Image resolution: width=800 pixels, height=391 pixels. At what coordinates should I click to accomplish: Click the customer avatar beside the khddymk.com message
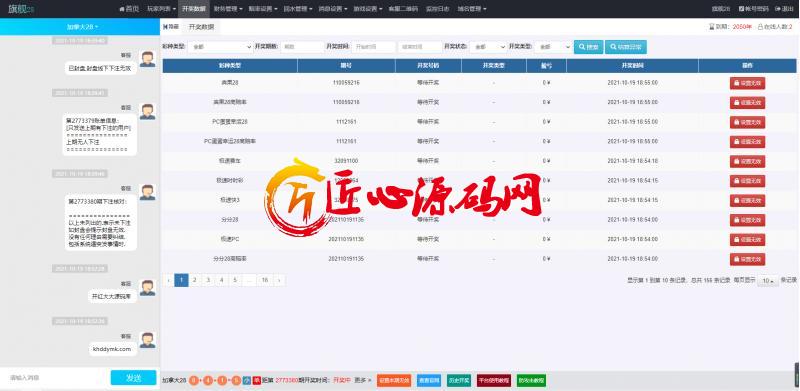tap(147, 340)
